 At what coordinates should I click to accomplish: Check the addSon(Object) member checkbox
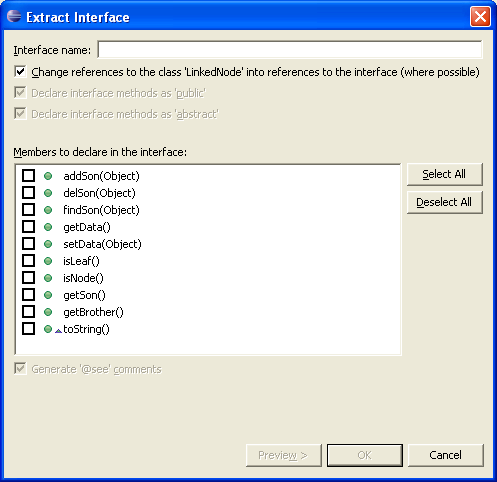(28, 175)
